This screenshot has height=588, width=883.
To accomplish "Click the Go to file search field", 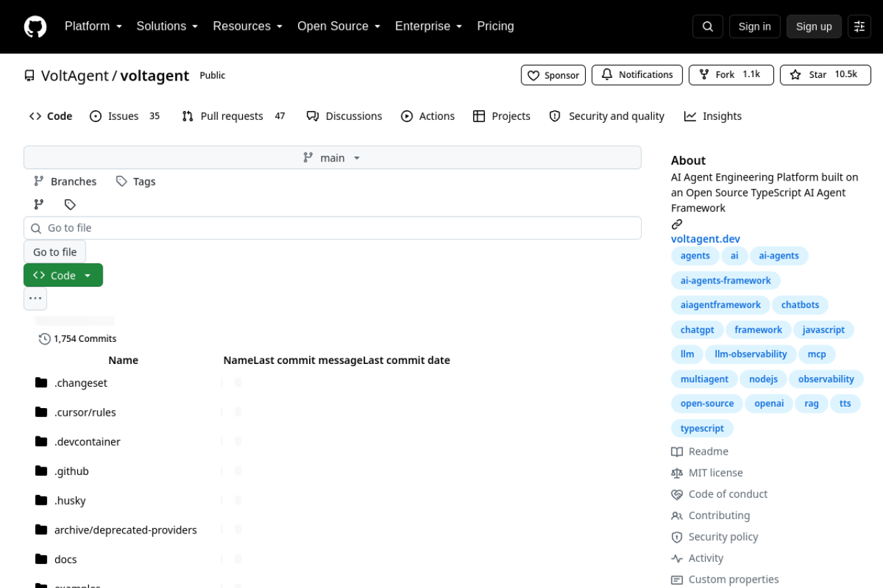I will tap(333, 228).
